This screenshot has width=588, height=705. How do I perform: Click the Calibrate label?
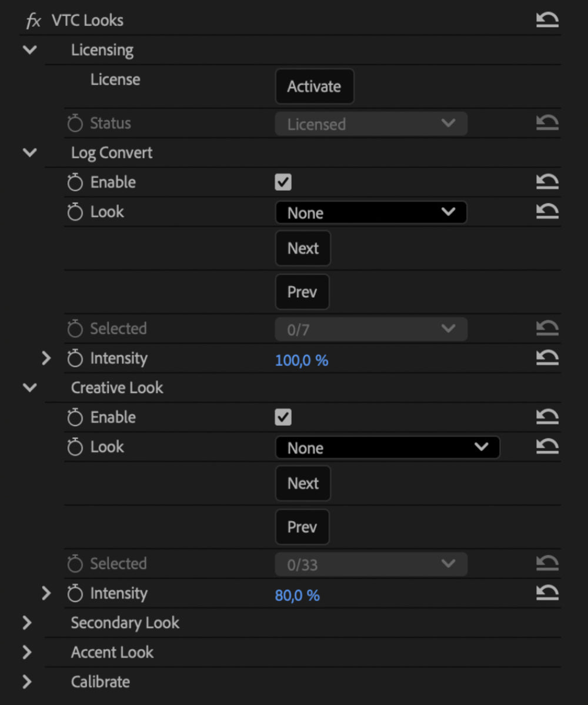[x=101, y=681]
